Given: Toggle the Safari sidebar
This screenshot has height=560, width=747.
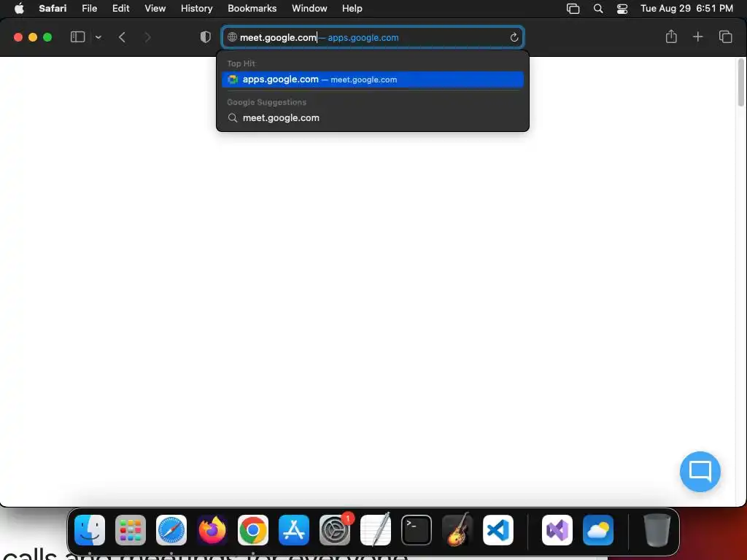Looking at the screenshot, I should coord(77,36).
